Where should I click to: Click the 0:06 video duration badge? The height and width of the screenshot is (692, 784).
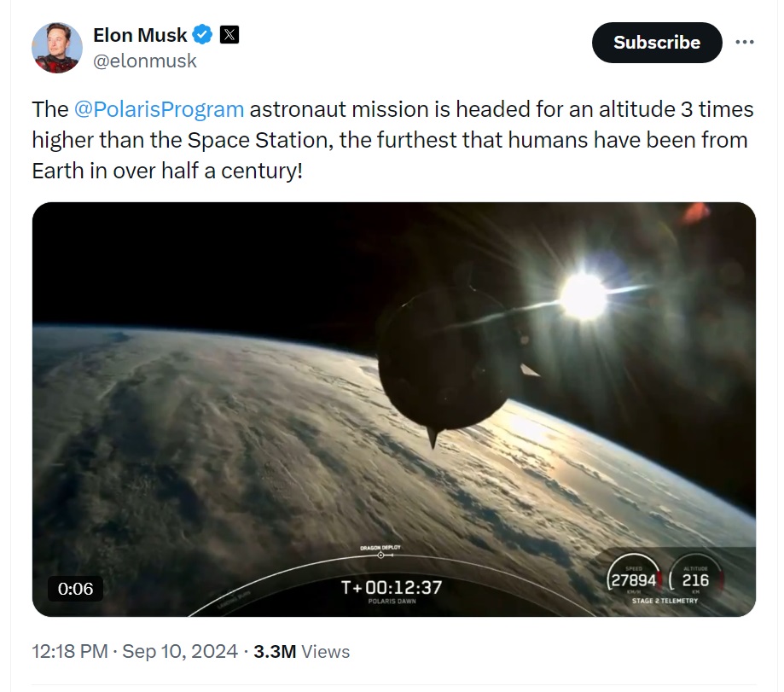coord(76,589)
